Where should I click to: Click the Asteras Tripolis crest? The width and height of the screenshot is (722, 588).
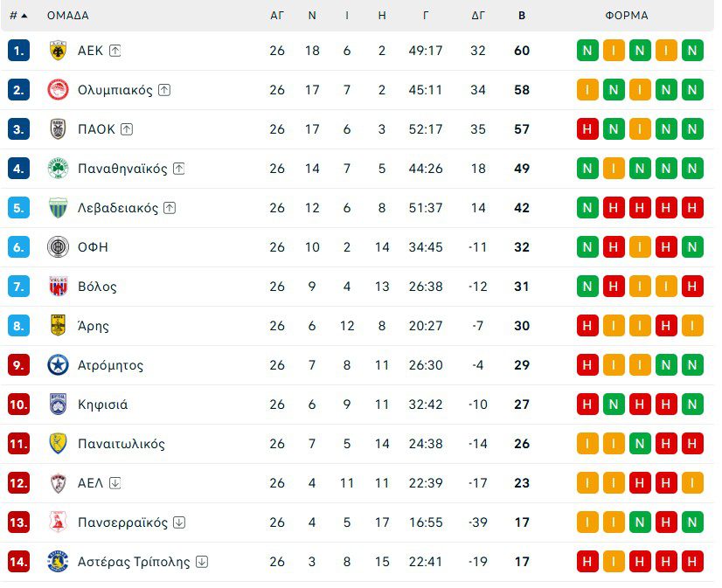(58, 562)
